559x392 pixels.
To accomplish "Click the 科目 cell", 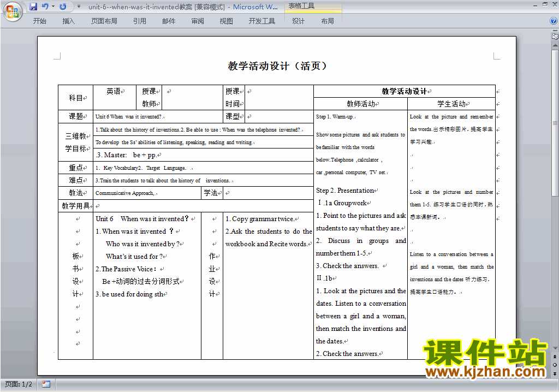I will click(x=75, y=98).
